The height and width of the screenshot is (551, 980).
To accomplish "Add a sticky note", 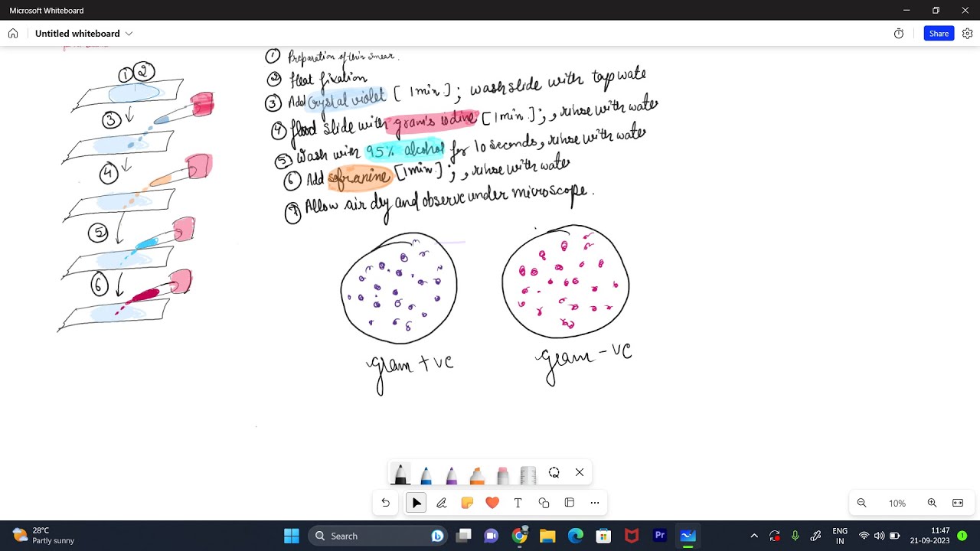I will [x=467, y=503].
